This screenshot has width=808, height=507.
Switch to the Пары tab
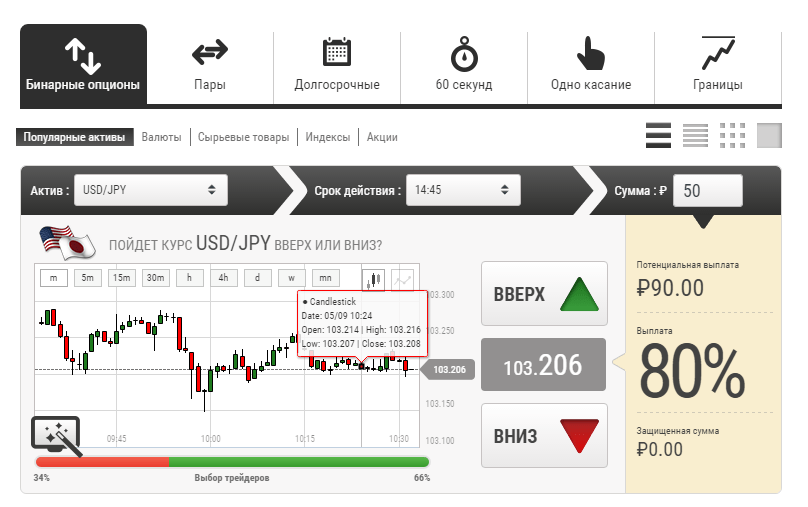pyautogui.click(x=210, y=65)
